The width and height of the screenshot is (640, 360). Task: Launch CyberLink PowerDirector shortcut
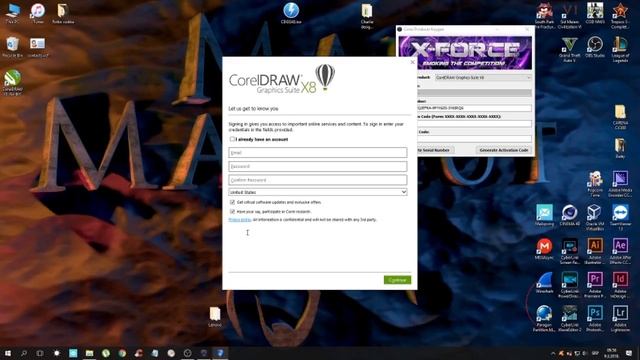569,284
